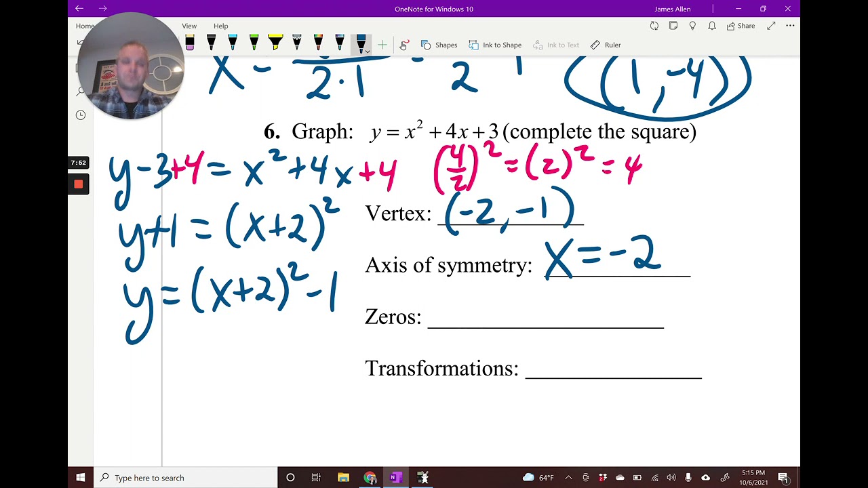Open the Shapes gallery
Viewport: 868px width, 488px height.
(439, 45)
